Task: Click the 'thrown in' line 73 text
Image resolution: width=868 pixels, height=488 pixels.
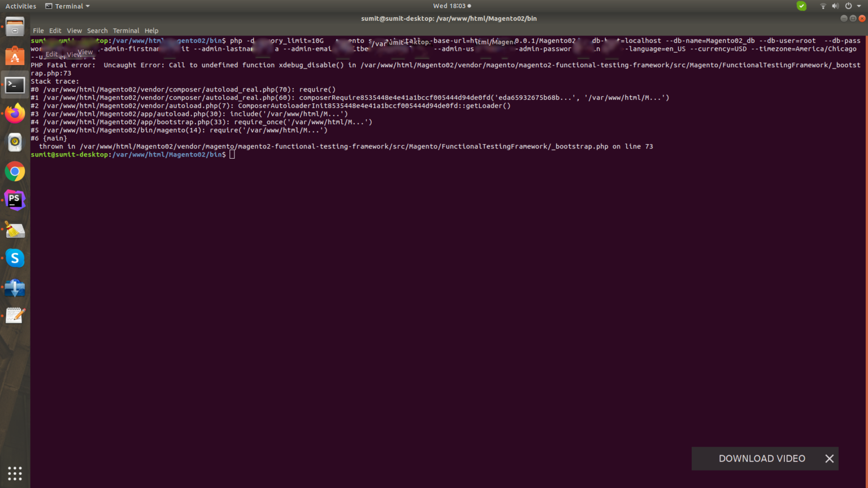Action: (346, 146)
